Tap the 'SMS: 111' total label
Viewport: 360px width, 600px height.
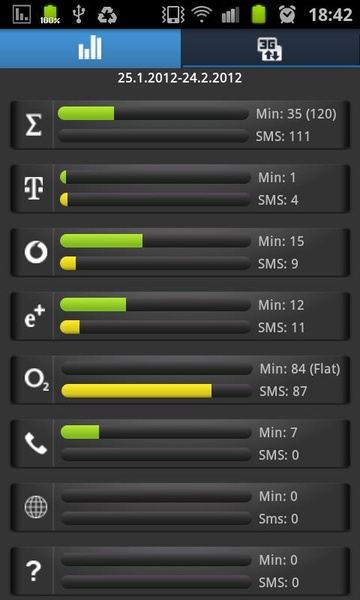(283, 136)
